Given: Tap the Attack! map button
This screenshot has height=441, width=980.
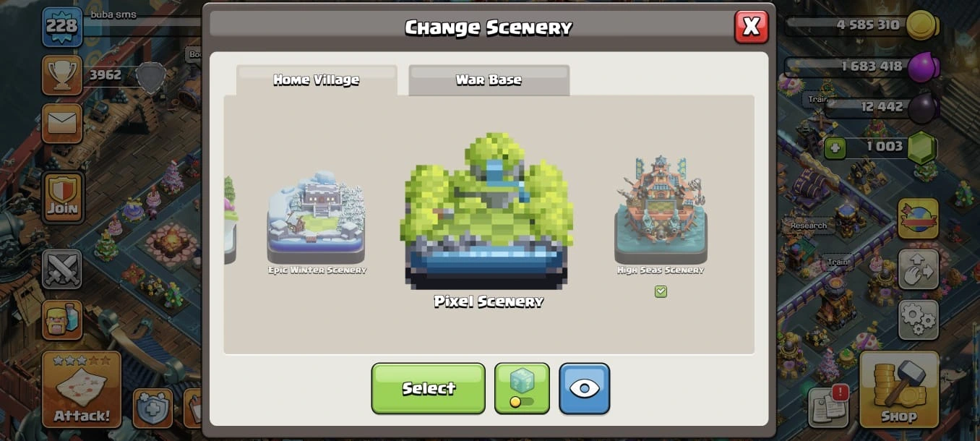Looking at the screenshot, I should click(82, 390).
